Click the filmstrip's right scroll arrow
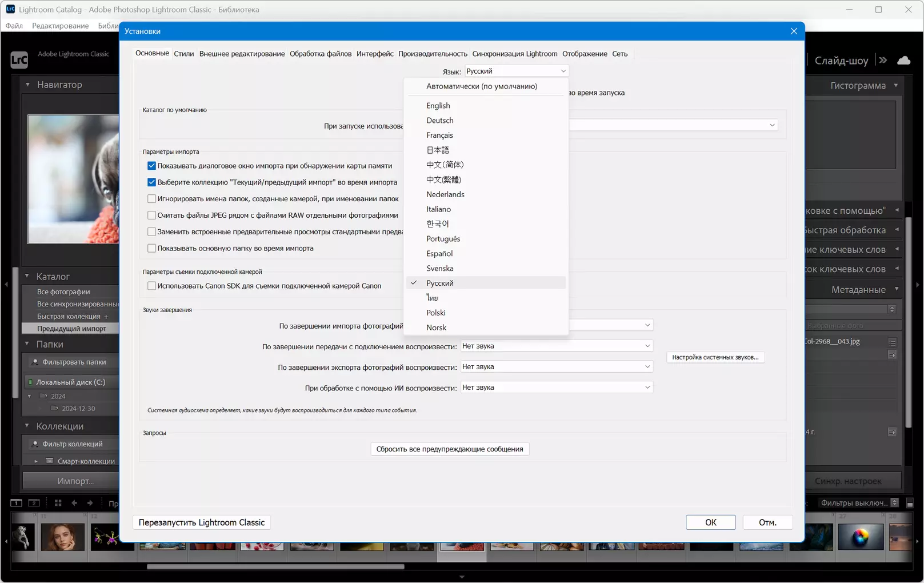Image resolution: width=924 pixels, height=583 pixels. click(x=918, y=541)
